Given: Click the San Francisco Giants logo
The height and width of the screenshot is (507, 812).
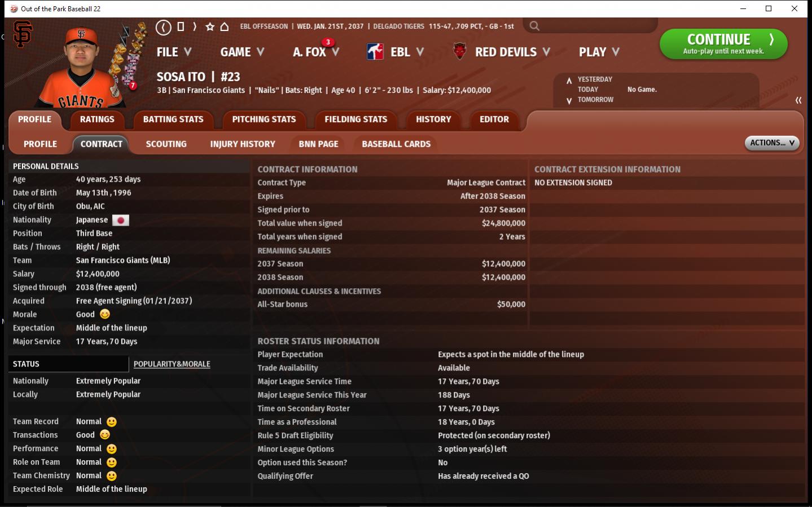Looking at the screenshot, I should point(23,34).
